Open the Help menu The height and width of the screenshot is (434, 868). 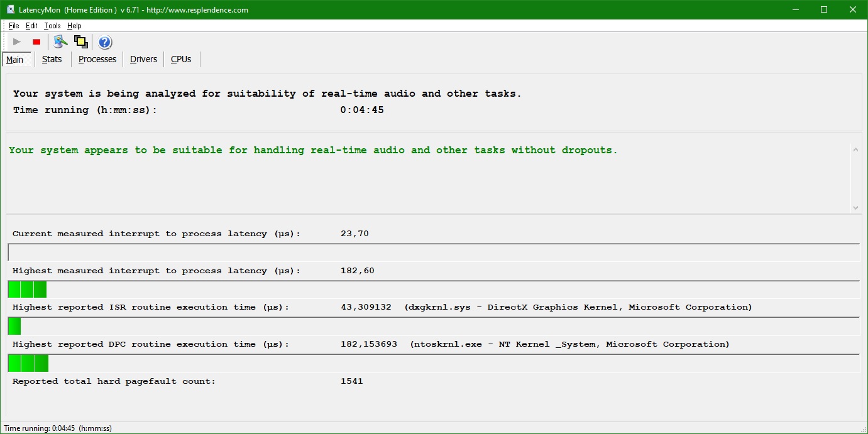tap(74, 26)
